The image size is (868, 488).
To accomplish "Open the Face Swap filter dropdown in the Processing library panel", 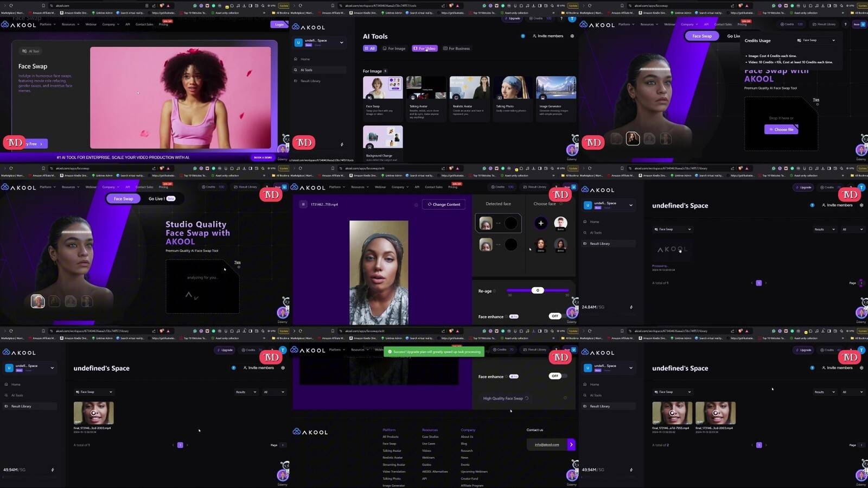I will tap(673, 229).
